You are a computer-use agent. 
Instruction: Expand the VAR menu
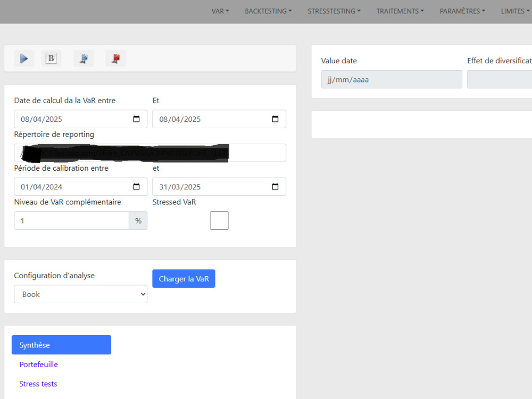[220, 11]
